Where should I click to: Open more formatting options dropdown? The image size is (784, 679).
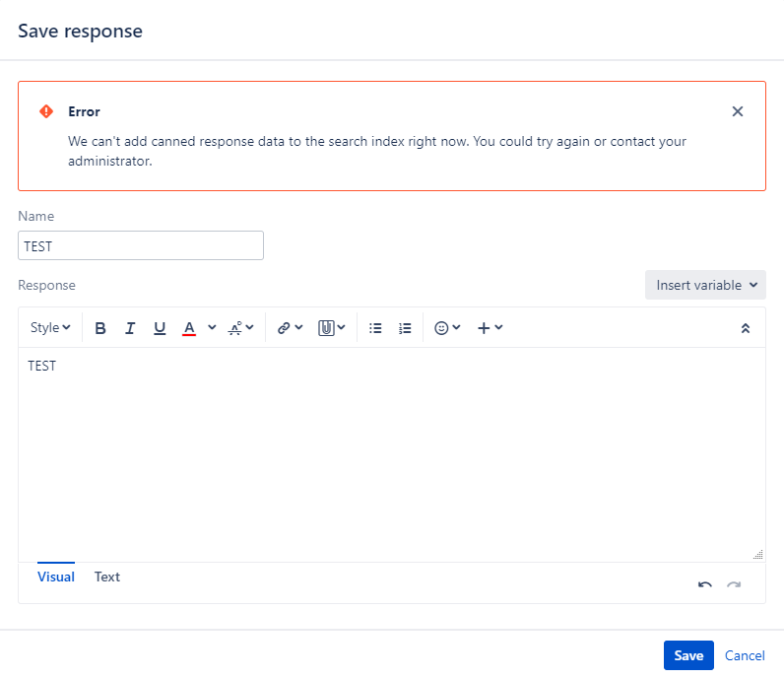[x=241, y=328]
